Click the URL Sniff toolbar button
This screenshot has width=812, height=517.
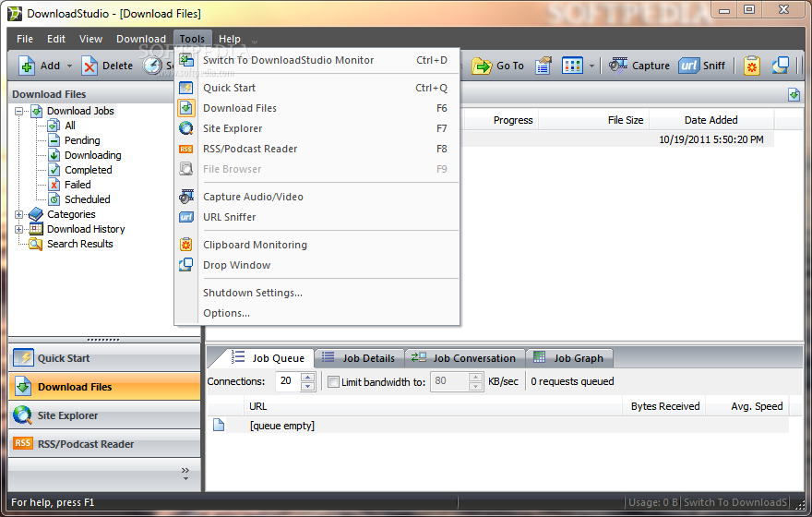701,66
